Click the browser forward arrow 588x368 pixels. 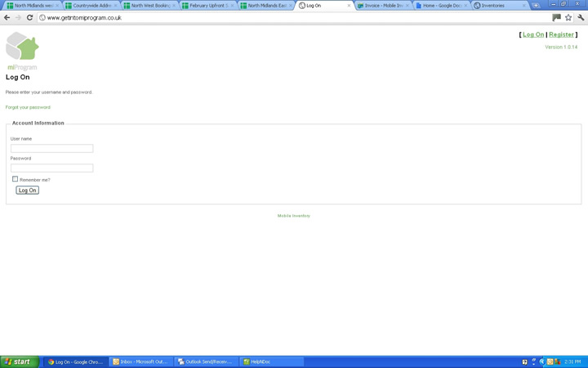[x=18, y=17]
